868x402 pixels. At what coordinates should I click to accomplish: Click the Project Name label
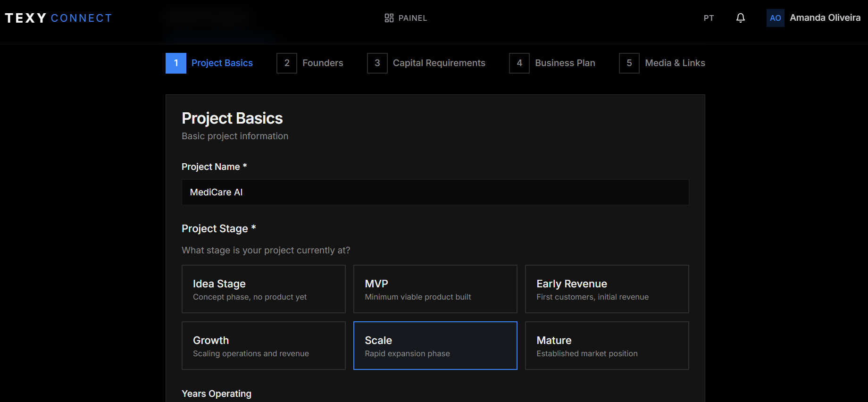pyautogui.click(x=214, y=167)
